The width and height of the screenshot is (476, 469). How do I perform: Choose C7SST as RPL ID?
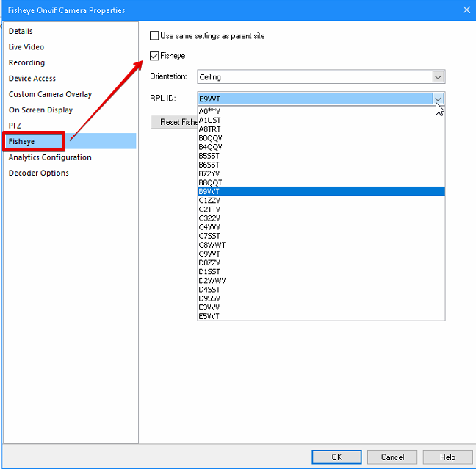321,236
